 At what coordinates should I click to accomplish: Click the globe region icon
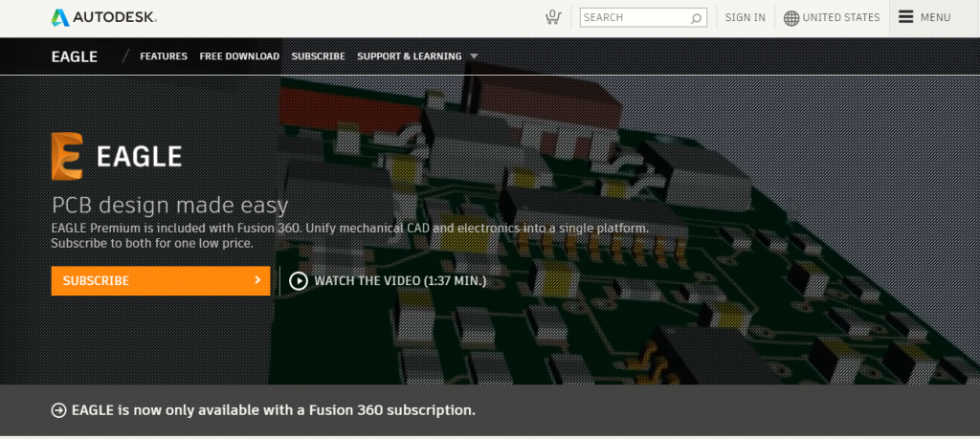click(791, 18)
